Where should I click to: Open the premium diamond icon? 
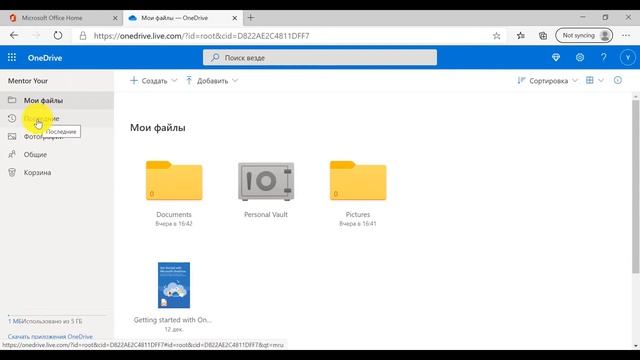coord(556,58)
